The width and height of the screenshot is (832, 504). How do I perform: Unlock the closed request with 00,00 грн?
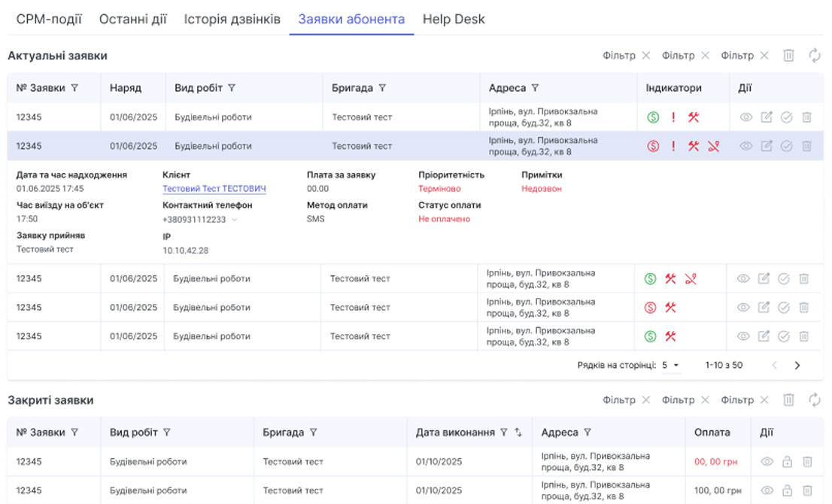(787, 462)
